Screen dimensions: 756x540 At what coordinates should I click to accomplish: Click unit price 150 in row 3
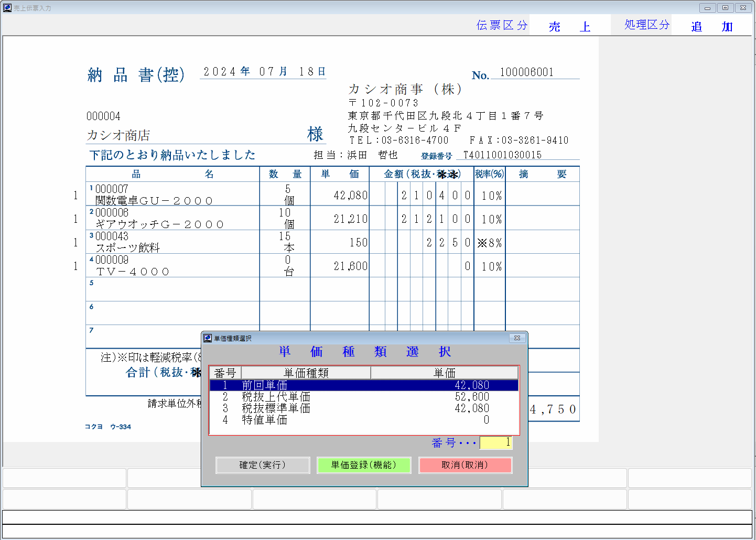pos(359,243)
